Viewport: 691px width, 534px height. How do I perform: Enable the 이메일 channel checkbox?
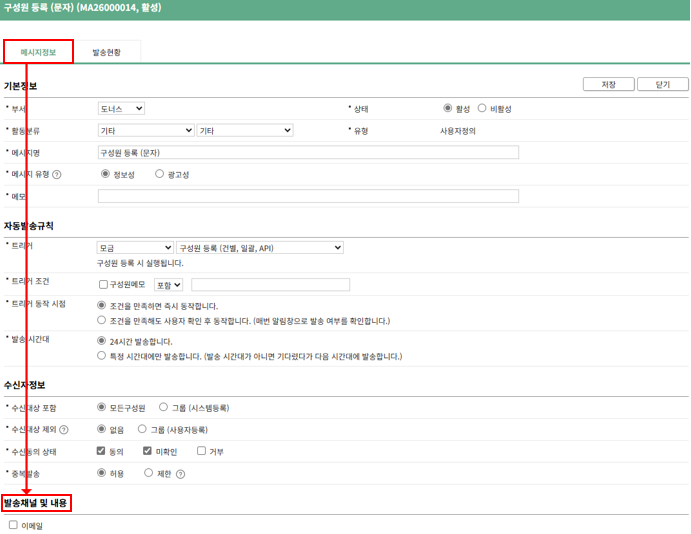click(13, 525)
